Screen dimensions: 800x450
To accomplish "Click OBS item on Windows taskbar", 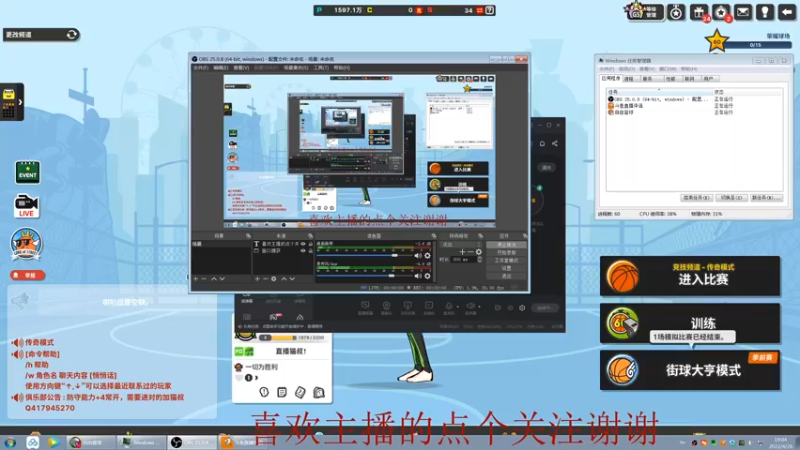I will pos(193,442).
